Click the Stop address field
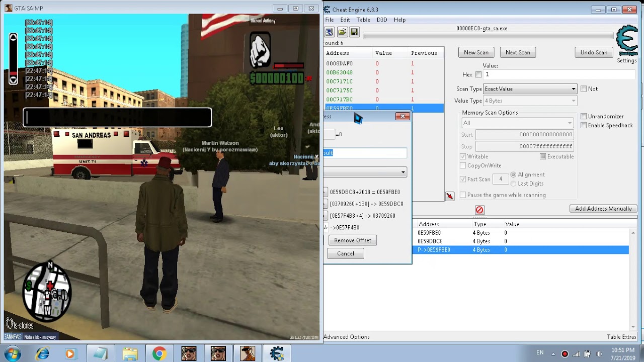 [525, 146]
